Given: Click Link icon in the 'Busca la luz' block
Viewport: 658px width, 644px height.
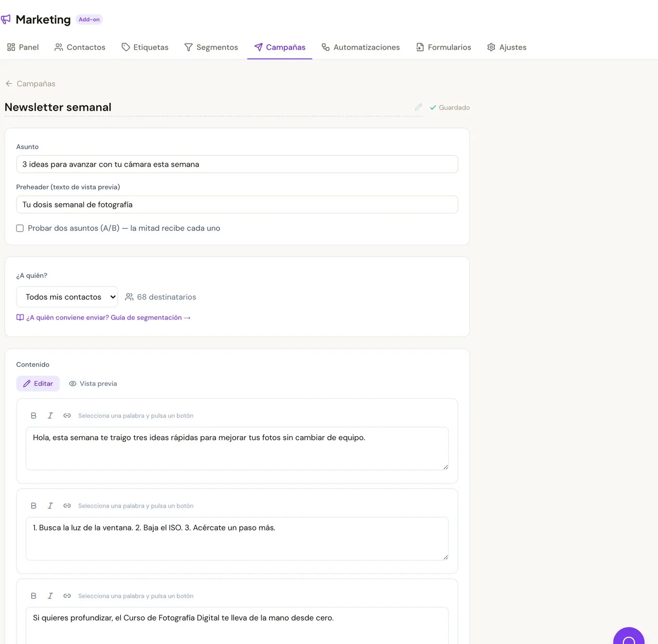Looking at the screenshot, I should pos(67,506).
